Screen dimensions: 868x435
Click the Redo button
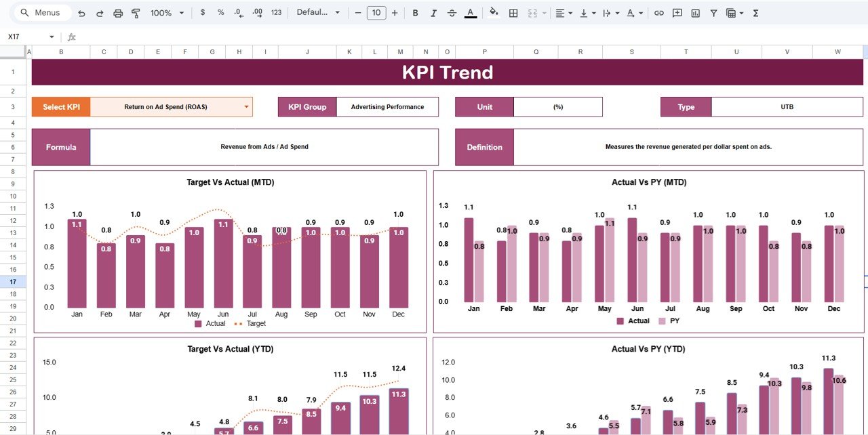coord(100,12)
